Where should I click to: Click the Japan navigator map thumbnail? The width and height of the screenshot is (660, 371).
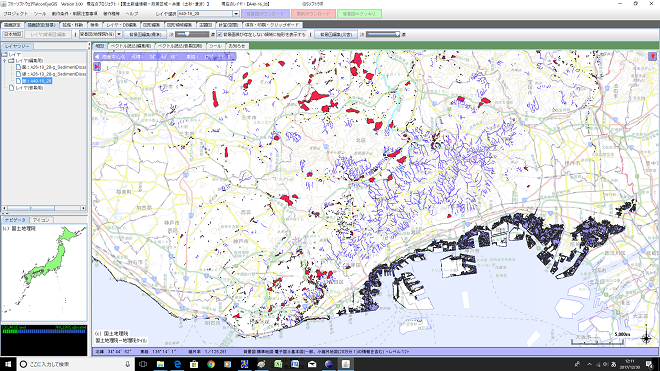tap(44, 273)
